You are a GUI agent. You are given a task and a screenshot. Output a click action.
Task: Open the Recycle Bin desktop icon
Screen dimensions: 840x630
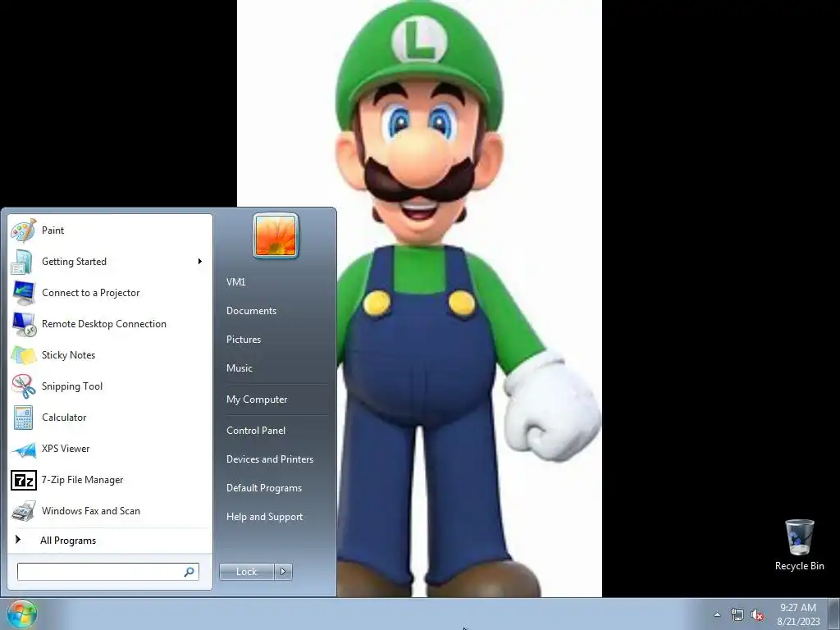pos(799,537)
